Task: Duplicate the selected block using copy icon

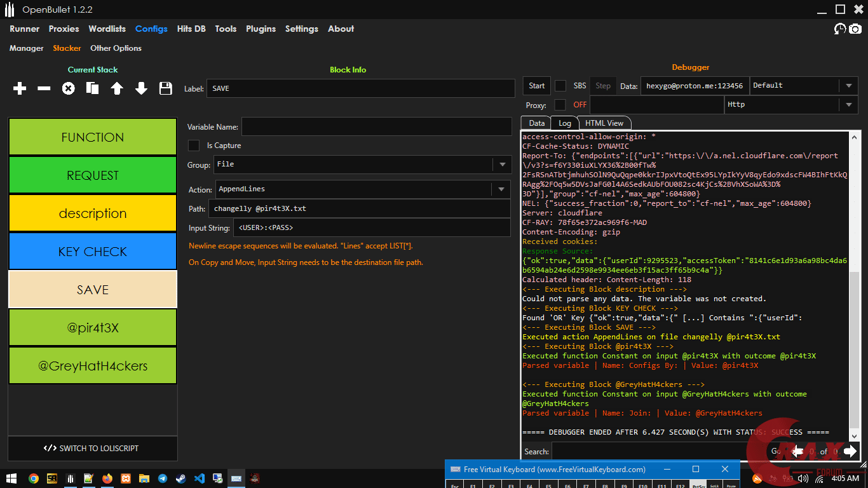Action: click(93, 89)
